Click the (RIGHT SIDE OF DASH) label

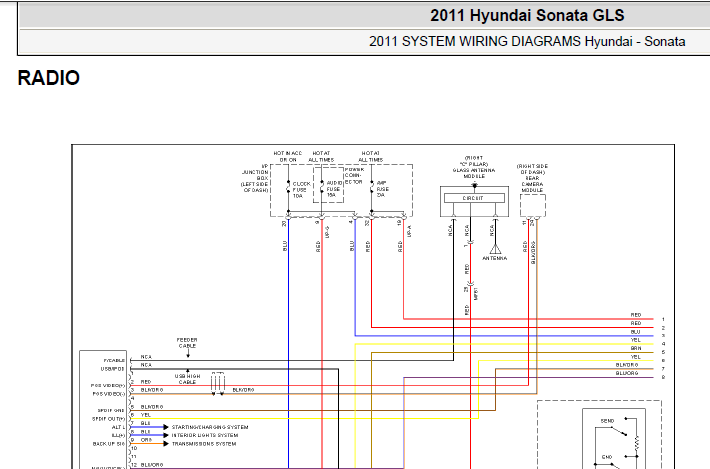(532, 169)
